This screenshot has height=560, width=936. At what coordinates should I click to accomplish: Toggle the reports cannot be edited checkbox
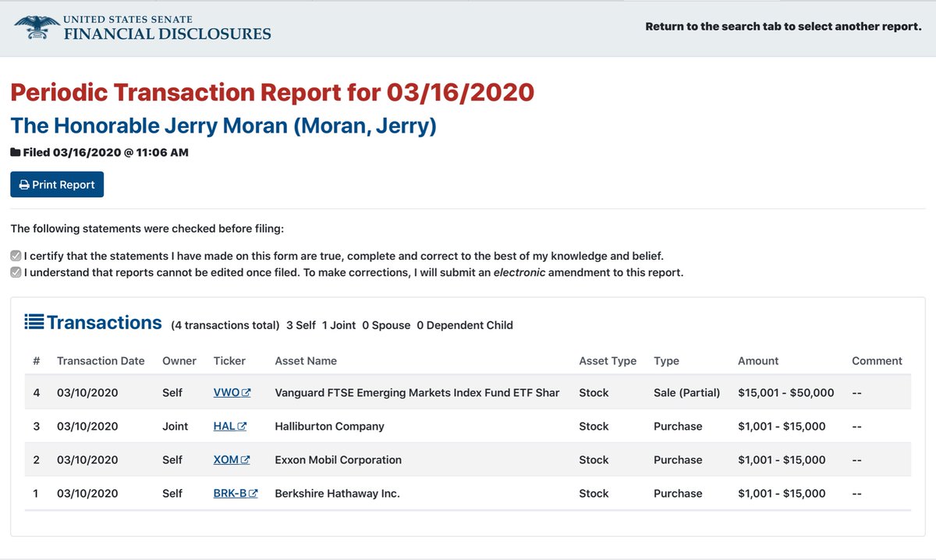16,273
